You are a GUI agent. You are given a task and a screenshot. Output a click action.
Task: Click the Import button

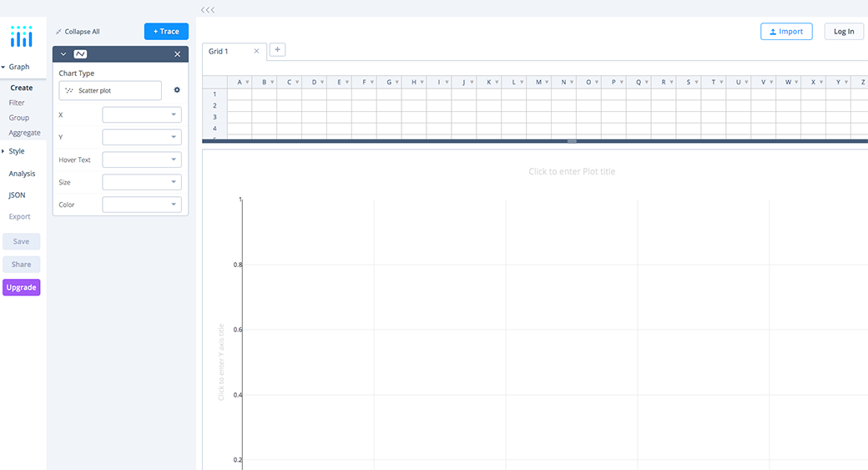[x=786, y=32]
